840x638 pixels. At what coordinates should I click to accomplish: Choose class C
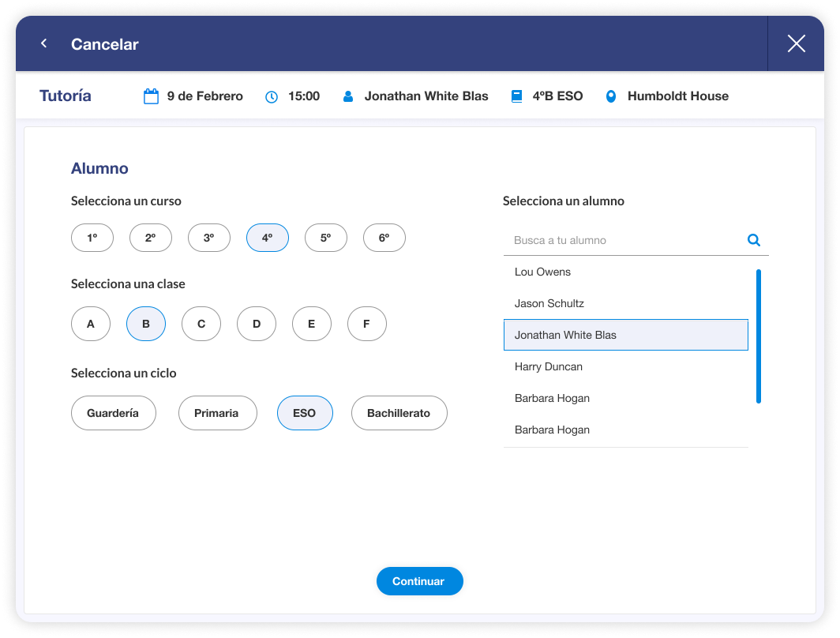201,324
